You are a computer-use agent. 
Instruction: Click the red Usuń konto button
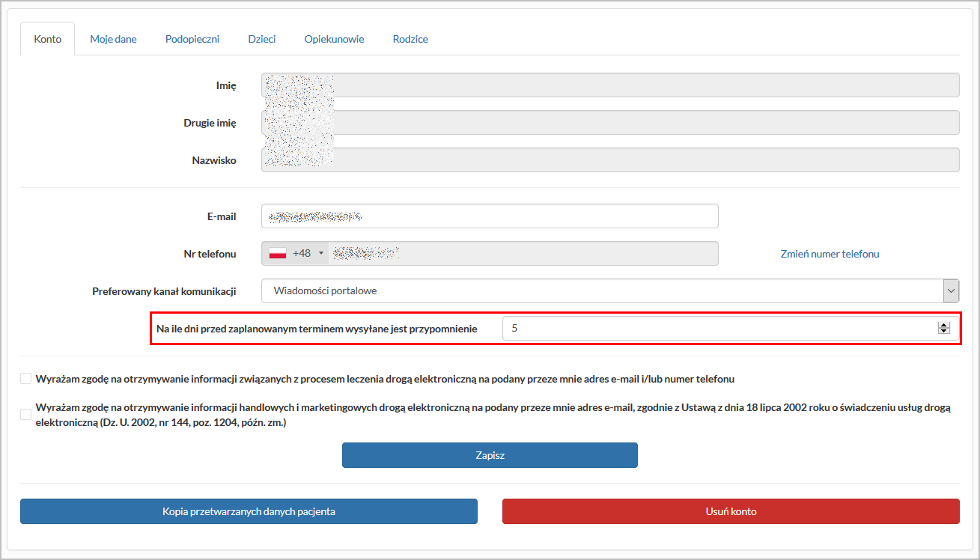click(731, 511)
